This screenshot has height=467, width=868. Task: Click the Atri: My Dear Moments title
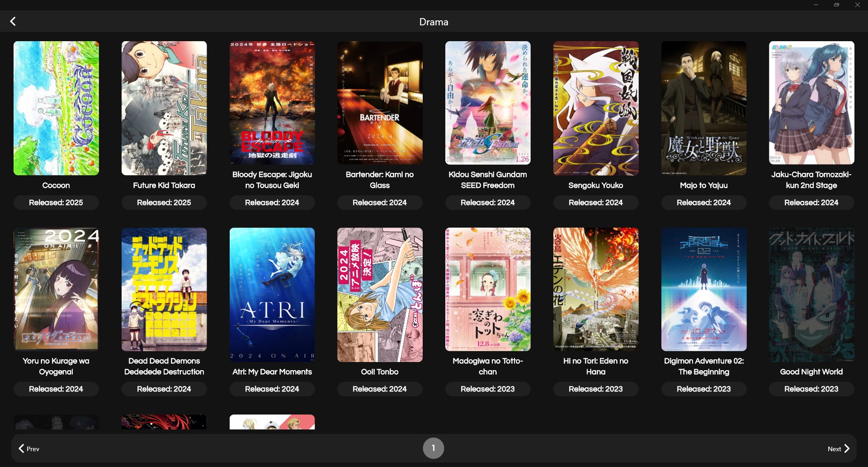coord(272,372)
